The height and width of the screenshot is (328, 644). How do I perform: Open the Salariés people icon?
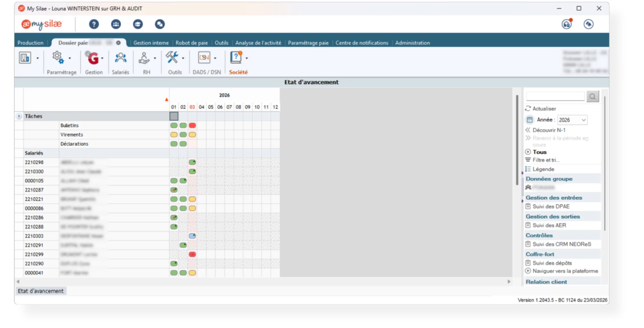120,58
